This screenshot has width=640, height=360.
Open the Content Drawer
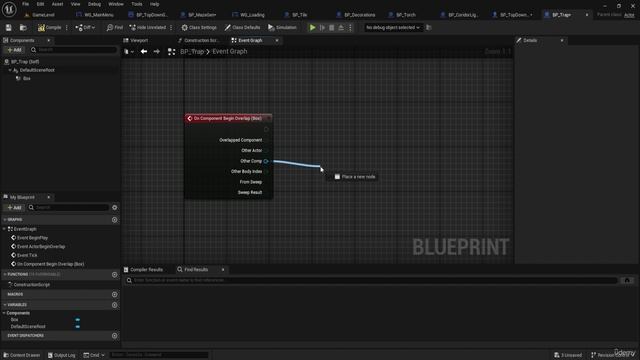22,355
